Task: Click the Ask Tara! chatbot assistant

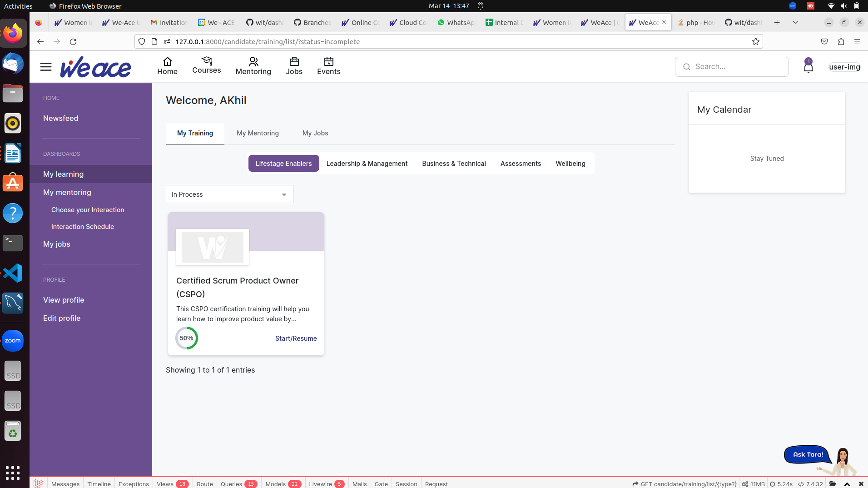Action: [x=808, y=454]
